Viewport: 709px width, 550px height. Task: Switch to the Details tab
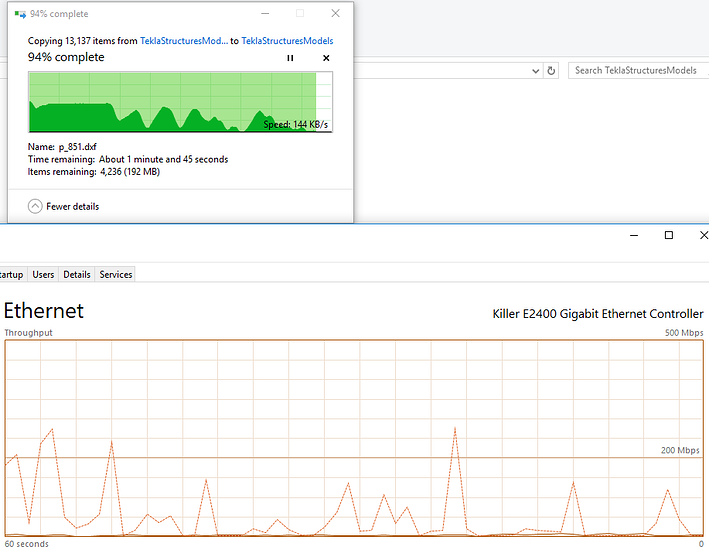coord(77,274)
